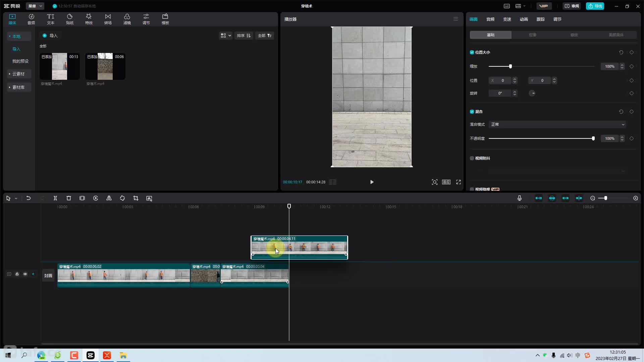Click the reverse playback icon in timeline toolbar
Screen dimensions: 644x362
96,198
